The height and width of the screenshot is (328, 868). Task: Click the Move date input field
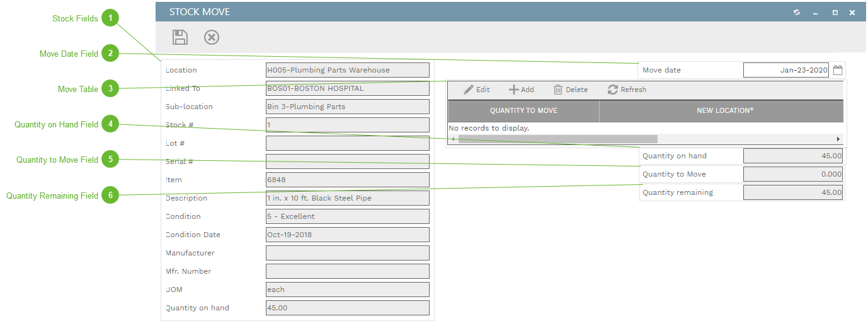[x=786, y=70]
